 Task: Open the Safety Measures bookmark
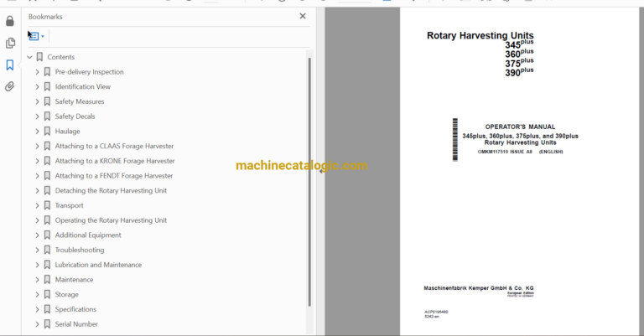tap(80, 101)
